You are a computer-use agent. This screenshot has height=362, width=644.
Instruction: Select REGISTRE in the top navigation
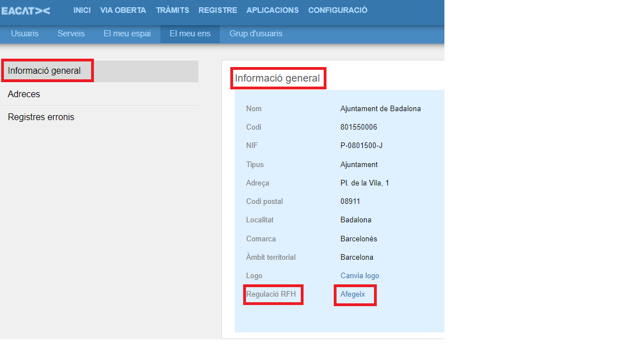(x=217, y=10)
